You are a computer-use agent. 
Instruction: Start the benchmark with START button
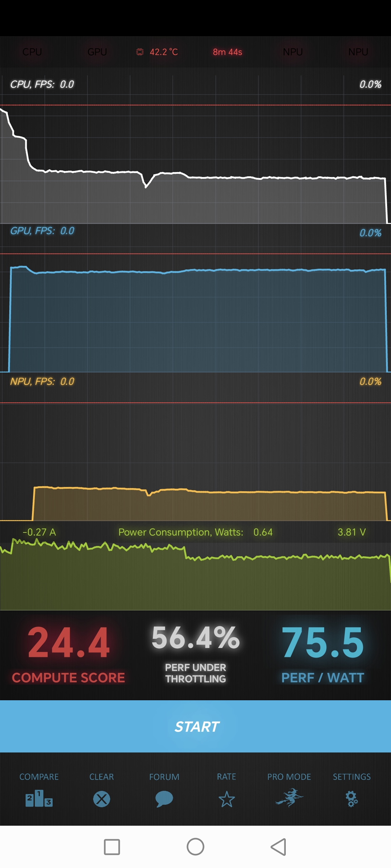point(195,726)
